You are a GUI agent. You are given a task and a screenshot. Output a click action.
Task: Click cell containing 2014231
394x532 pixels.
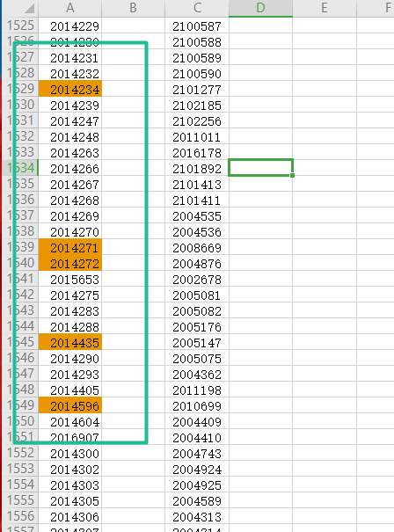[x=69, y=57]
